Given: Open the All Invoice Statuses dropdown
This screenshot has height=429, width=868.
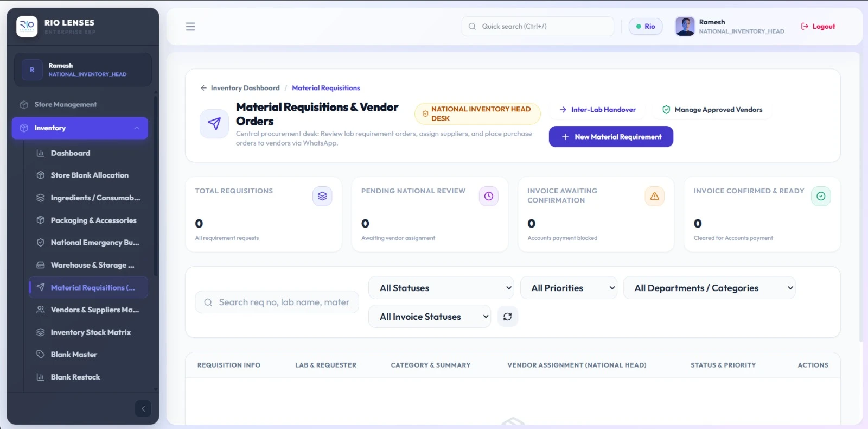Looking at the screenshot, I should [x=430, y=317].
